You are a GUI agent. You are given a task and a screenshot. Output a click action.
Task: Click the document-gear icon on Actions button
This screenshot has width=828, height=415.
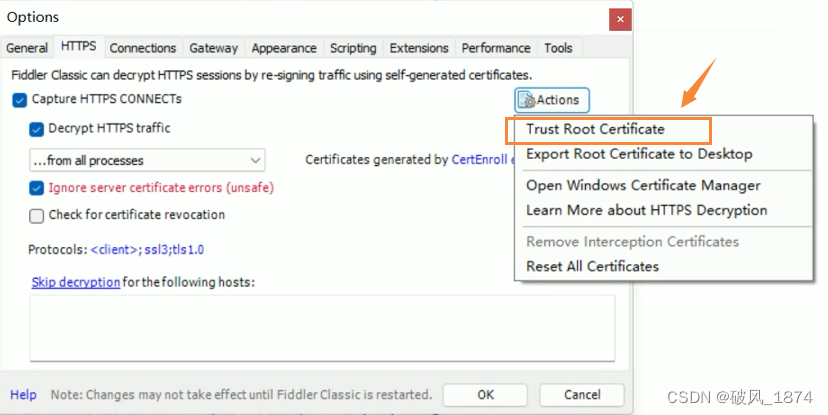(x=527, y=100)
